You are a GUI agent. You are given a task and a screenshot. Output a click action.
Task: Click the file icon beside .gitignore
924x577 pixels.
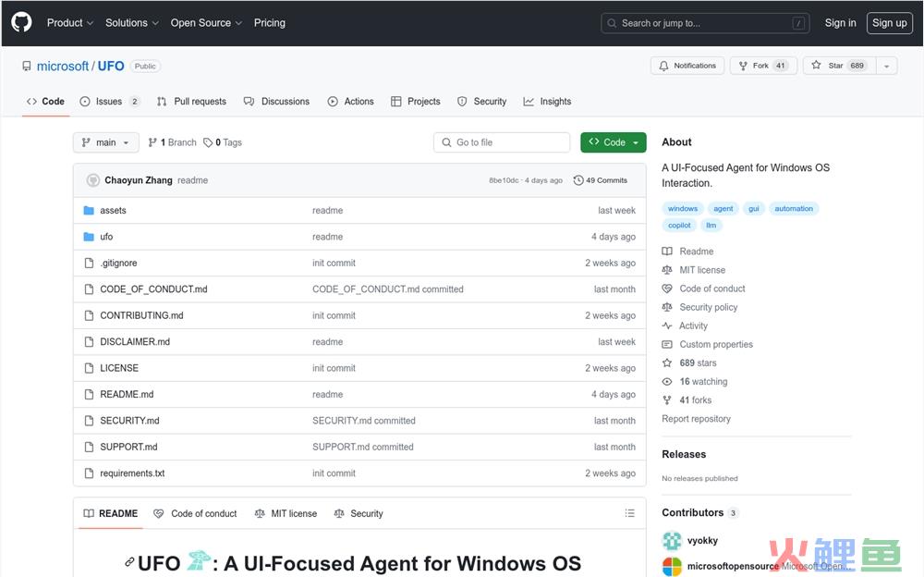click(89, 263)
